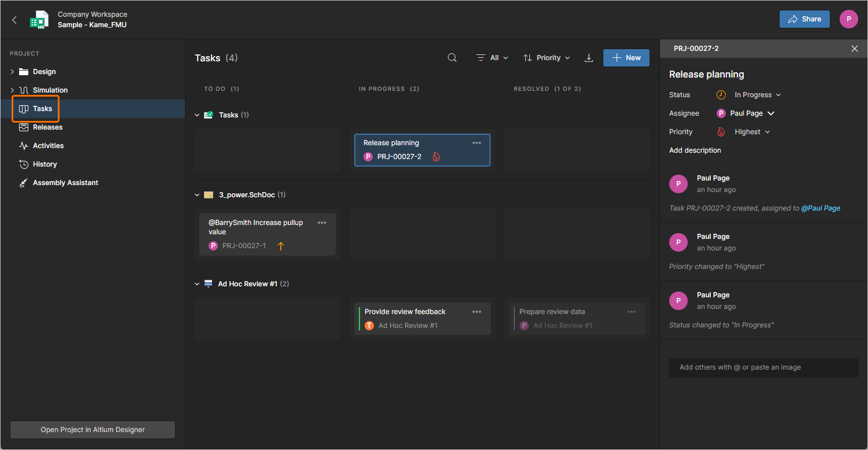This screenshot has height=450, width=868.
Task: Open the ellipsis menu on Release planning card
Action: pyautogui.click(x=476, y=142)
